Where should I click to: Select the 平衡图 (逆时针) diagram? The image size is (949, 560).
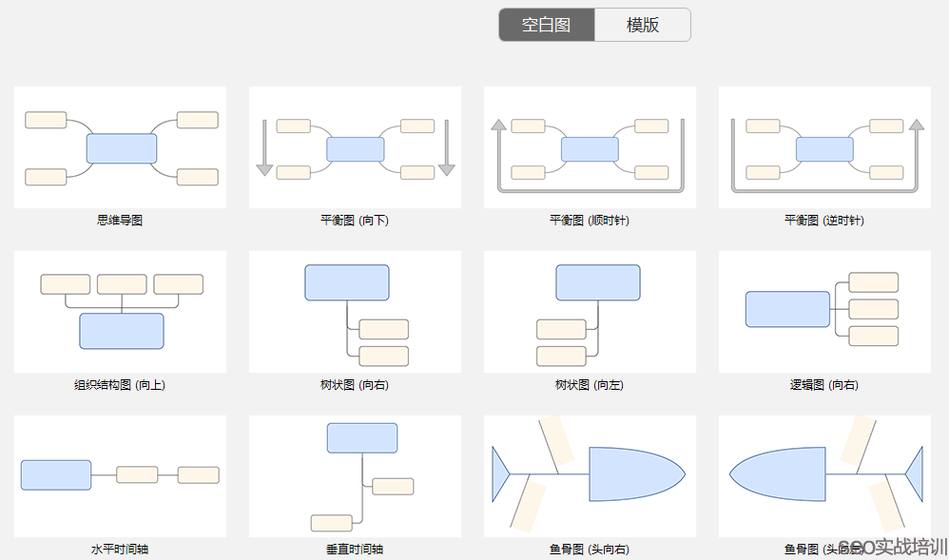coord(824,146)
